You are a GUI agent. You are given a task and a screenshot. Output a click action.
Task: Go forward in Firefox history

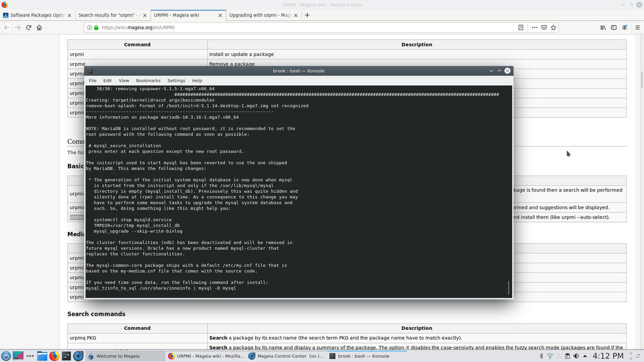(x=17, y=27)
